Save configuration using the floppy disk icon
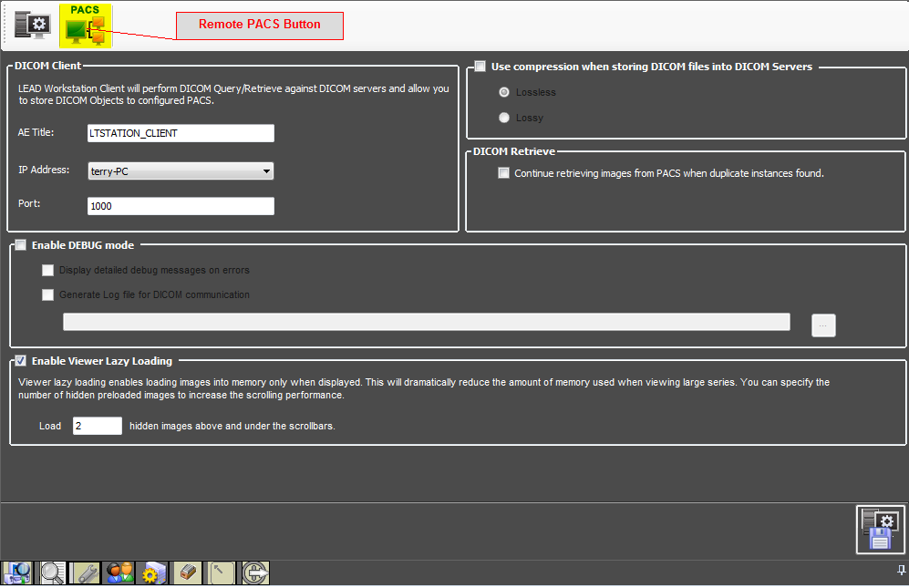This screenshot has width=909, height=588. [880, 530]
